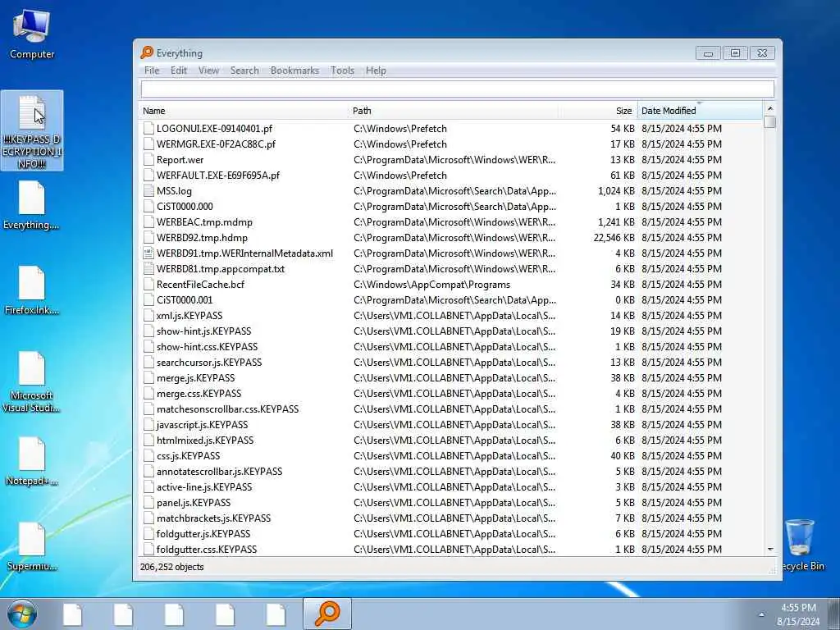Open the Help menu

tap(376, 71)
